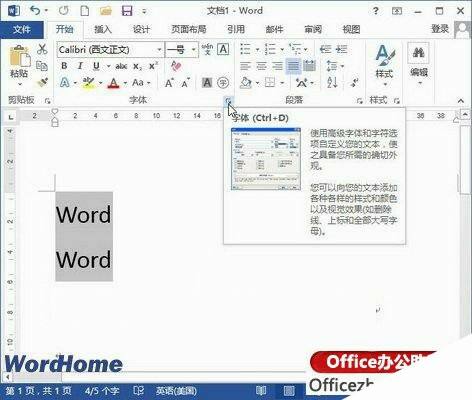Open the File tab
This screenshot has height=400, width=472.
(x=22, y=30)
